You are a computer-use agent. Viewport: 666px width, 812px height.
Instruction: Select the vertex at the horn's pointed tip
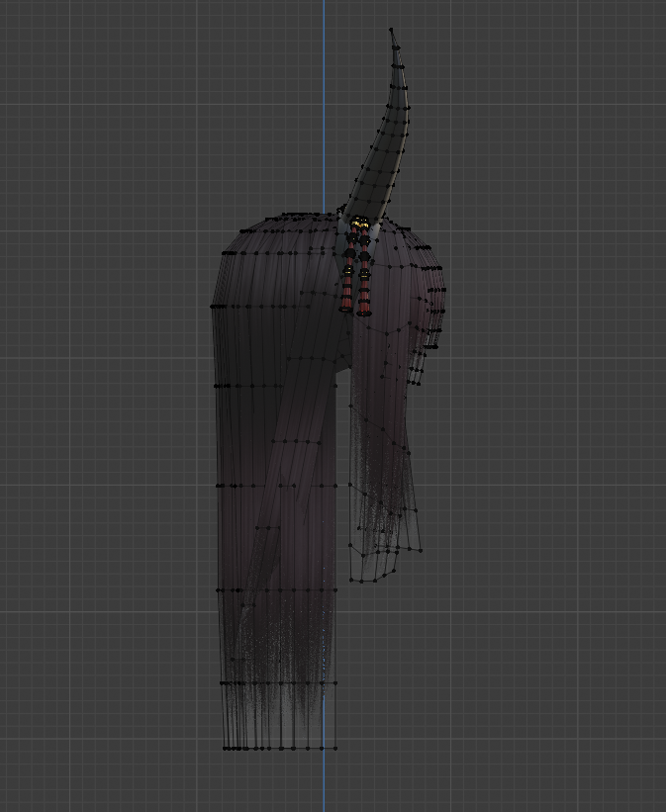[x=391, y=30]
